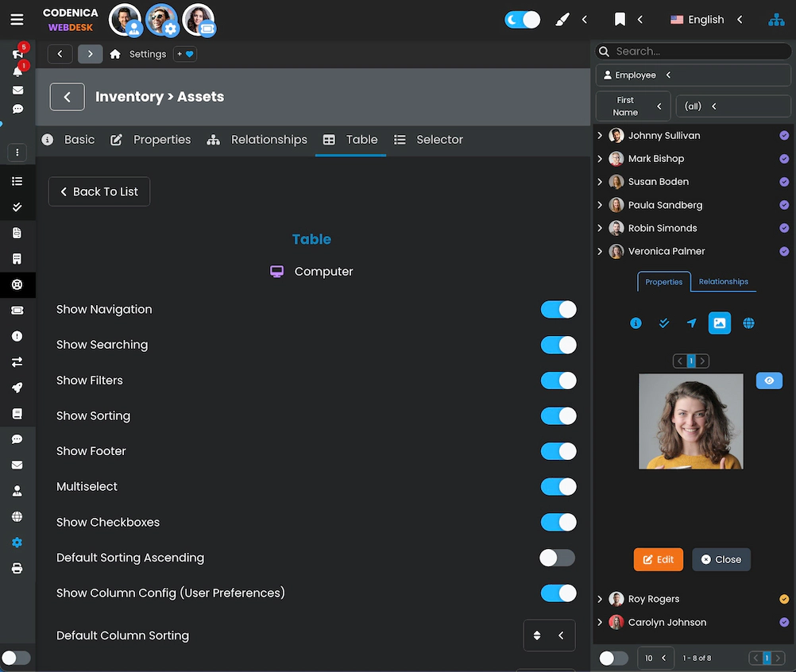
Task: Select the image icon in the Properties panel
Action: (x=720, y=322)
